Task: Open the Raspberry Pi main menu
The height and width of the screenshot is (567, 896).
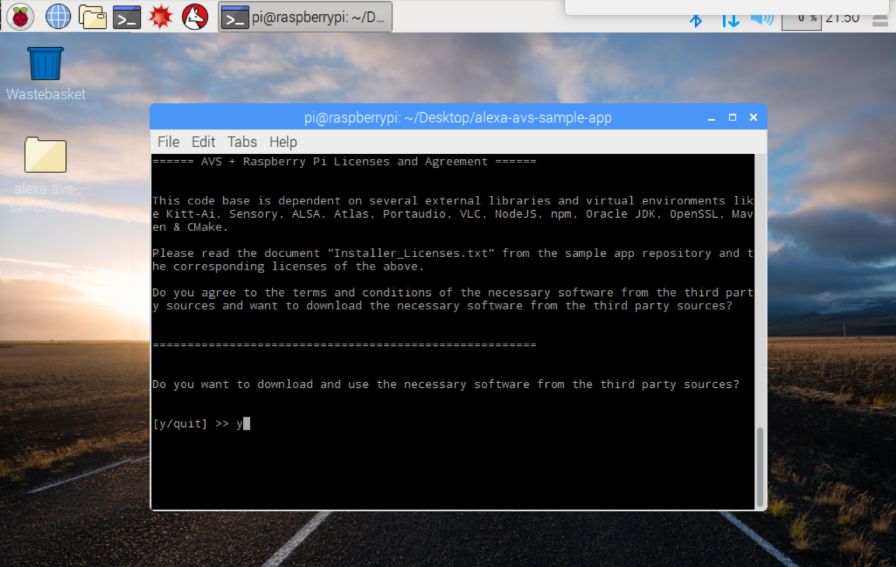Action: point(21,17)
